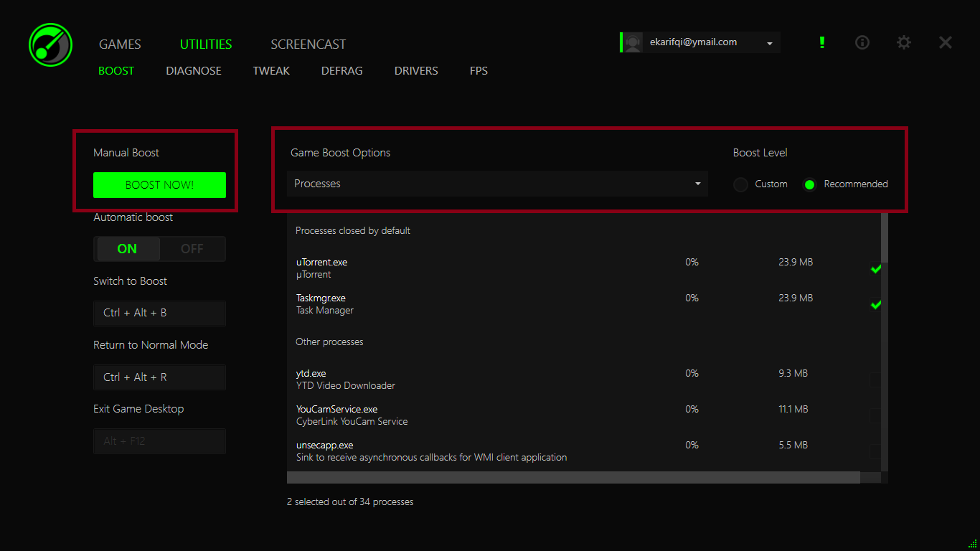The width and height of the screenshot is (980, 551).
Task: Open the info icon in the header
Action: click(862, 43)
